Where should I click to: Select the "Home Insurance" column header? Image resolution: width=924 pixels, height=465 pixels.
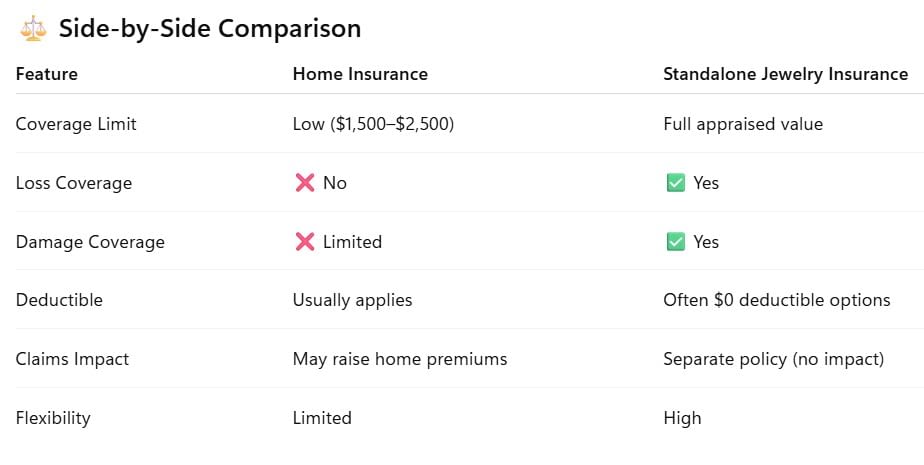click(x=359, y=74)
